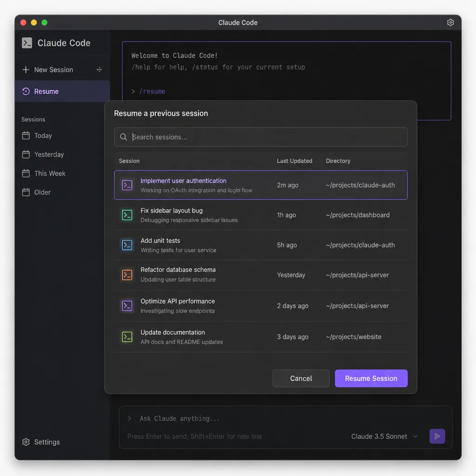The width and height of the screenshot is (476, 476).
Task: Click blue terminal icon for Add unit tests
Action: coord(127,245)
